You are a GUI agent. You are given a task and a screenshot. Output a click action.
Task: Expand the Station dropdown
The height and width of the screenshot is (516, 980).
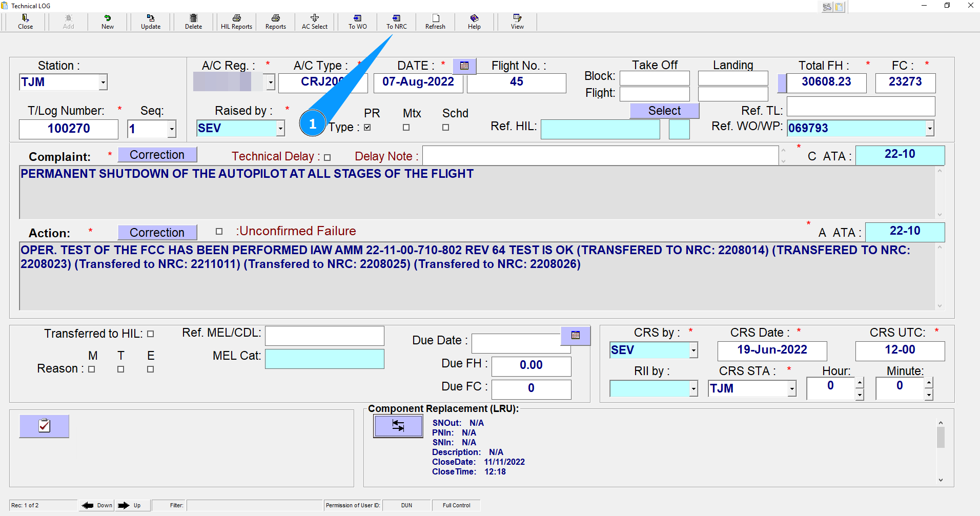pos(103,82)
